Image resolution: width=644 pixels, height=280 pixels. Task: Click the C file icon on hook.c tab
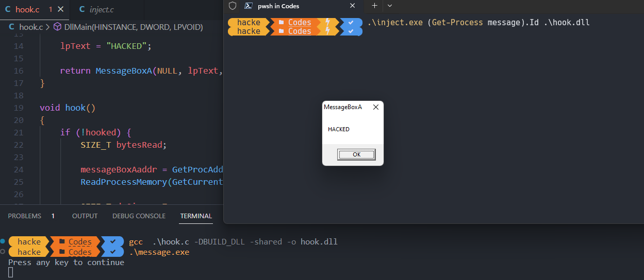tap(7, 9)
